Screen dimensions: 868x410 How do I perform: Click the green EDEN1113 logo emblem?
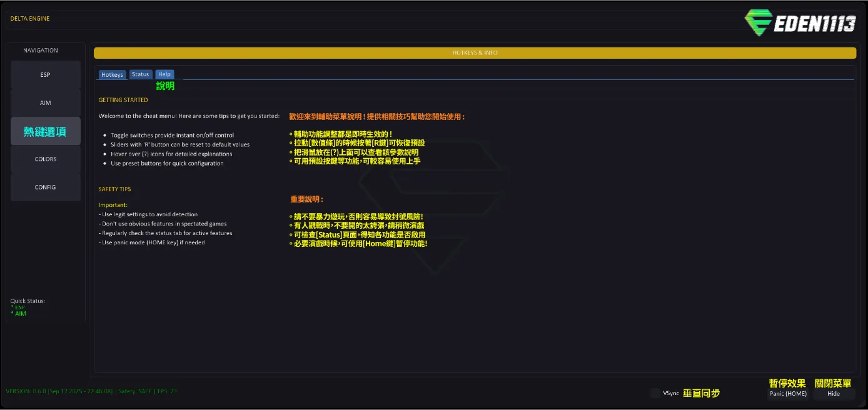(x=757, y=23)
